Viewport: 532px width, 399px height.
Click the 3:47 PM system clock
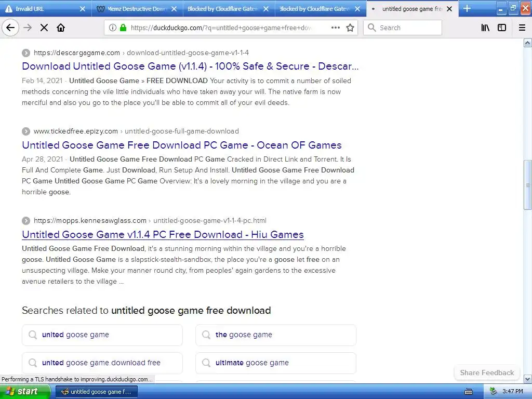pos(512,392)
